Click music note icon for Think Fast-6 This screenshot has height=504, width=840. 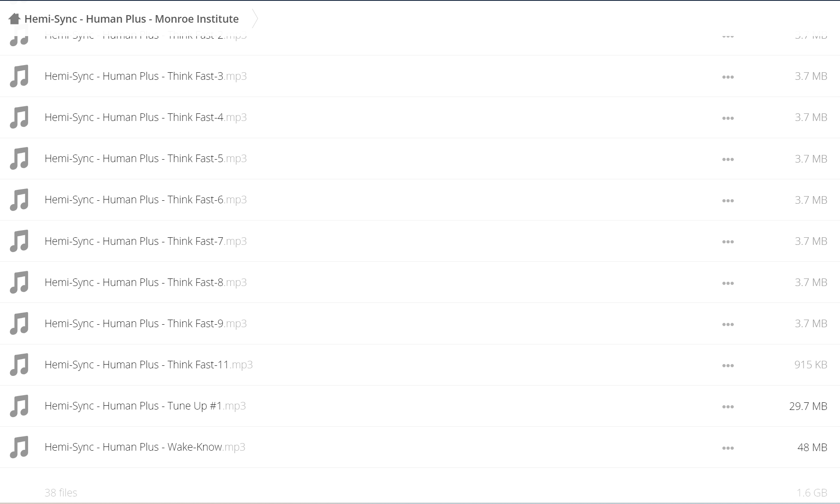click(19, 199)
